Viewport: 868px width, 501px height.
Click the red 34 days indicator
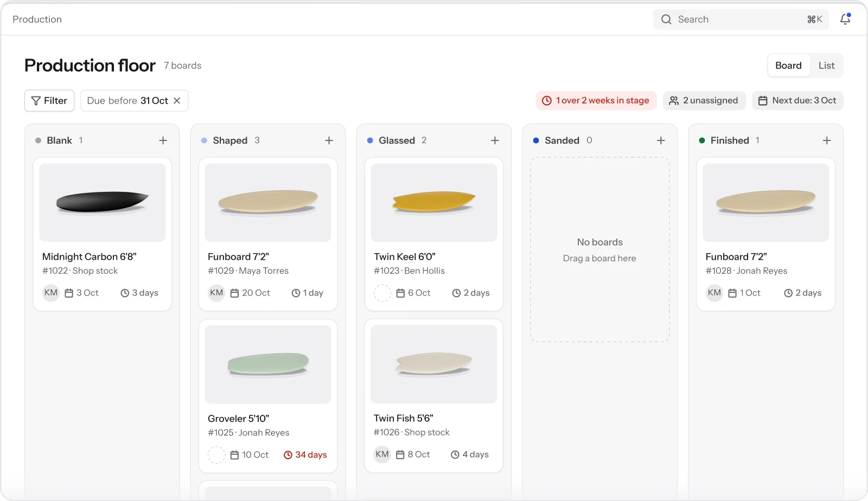(305, 455)
